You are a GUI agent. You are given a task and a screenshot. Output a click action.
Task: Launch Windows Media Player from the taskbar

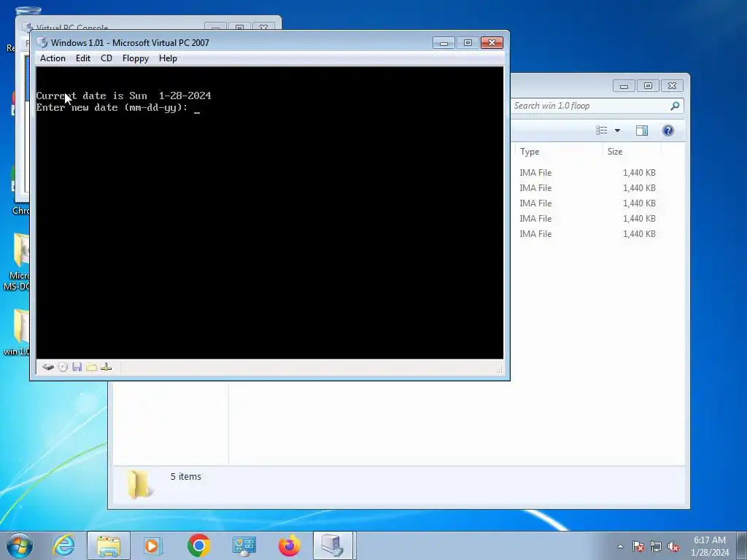[x=153, y=545]
